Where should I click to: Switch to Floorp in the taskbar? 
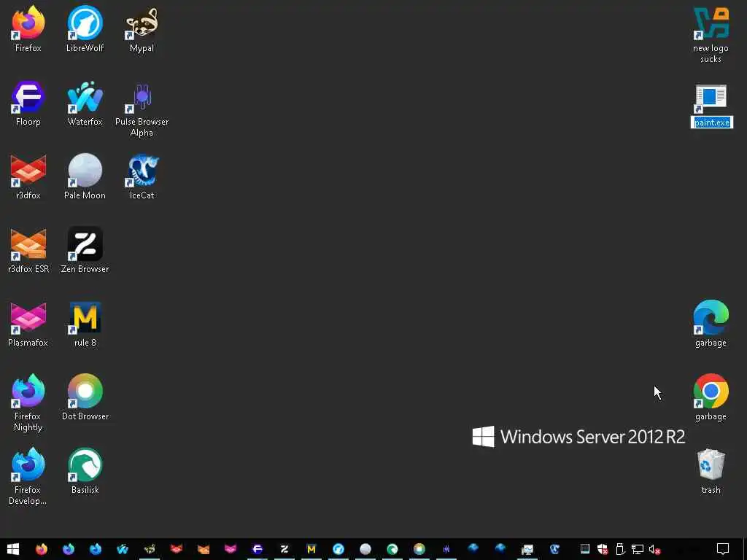pyautogui.click(x=258, y=549)
